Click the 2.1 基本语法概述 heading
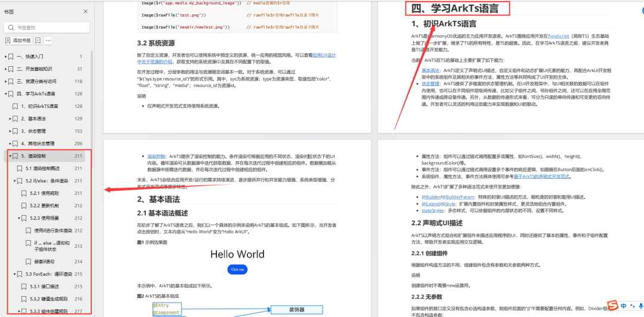This screenshot has width=644, height=317. 163,213
